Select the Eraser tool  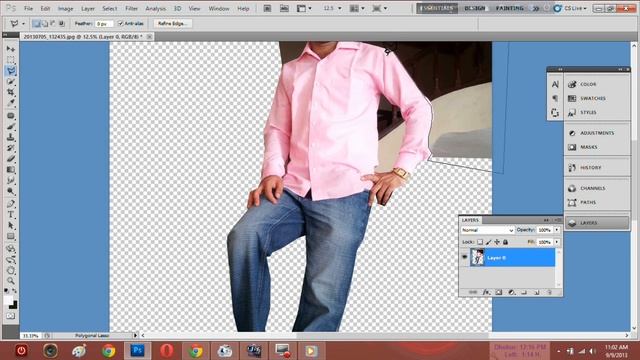pyautogui.click(x=11, y=159)
